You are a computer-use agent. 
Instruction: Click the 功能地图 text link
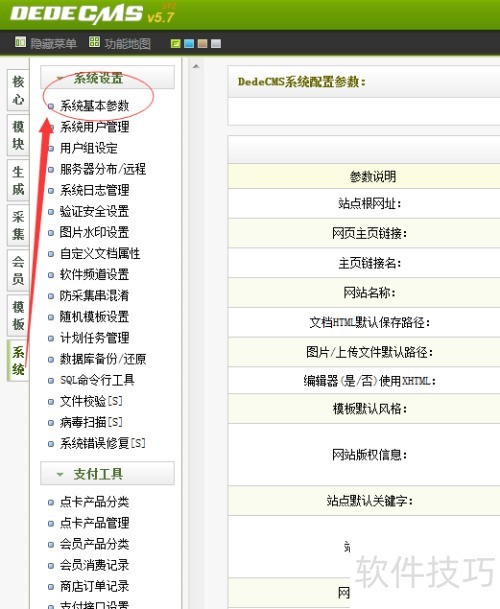pos(127,44)
